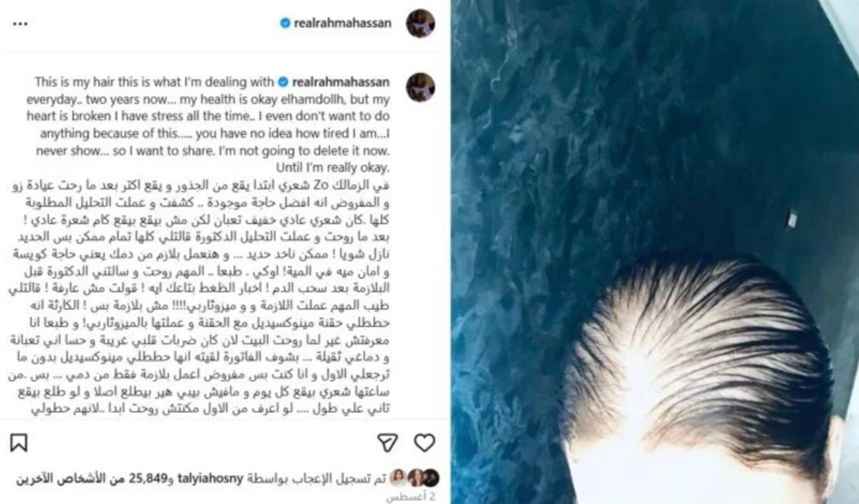Like the post with the heart icon
This screenshot has height=504, width=859.
point(424,442)
